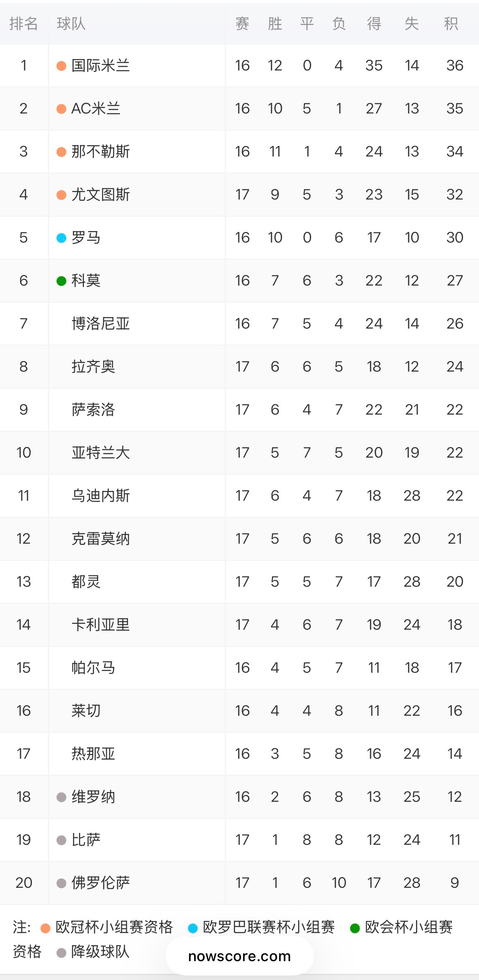Screen dimensions: 479x980
Task: Open the 比萨 team link
Action: pyautogui.click(x=86, y=840)
